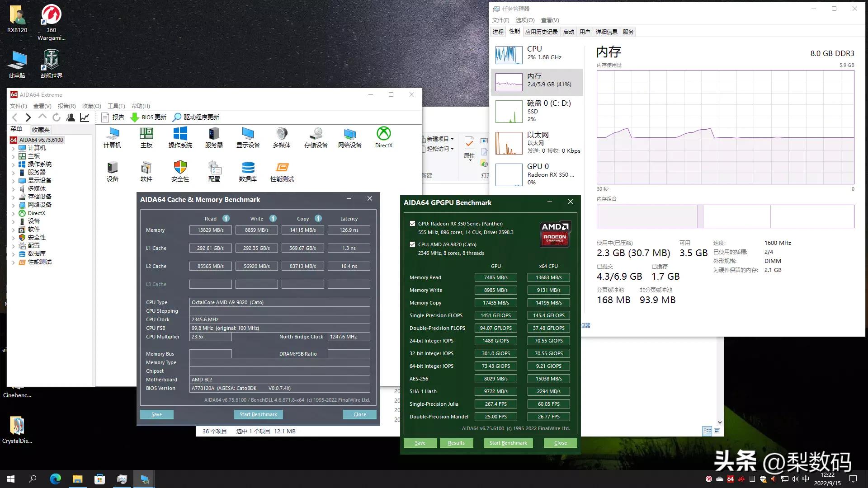Select the DirectX category icon

pos(383,137)
